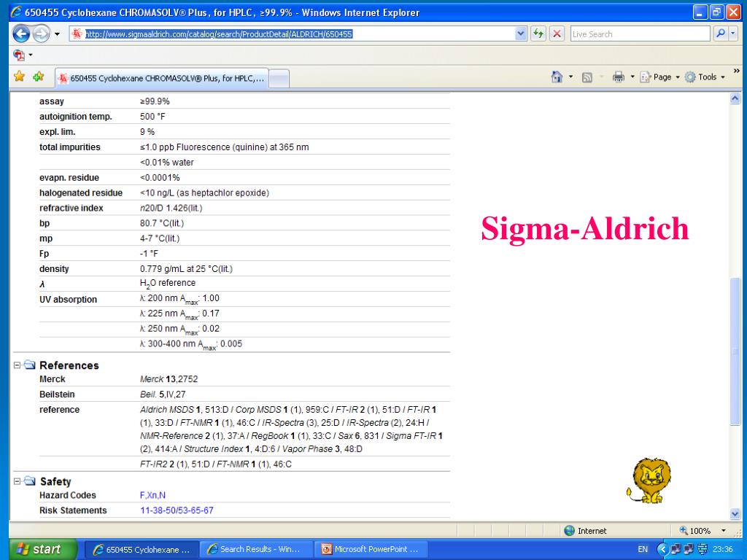
Task: Click the lion cartoon image
Action: 649,481
